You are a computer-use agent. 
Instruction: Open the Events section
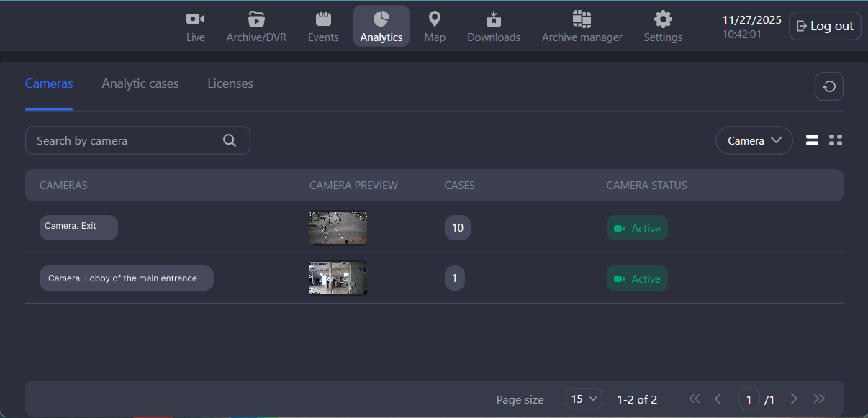(323, 27)
